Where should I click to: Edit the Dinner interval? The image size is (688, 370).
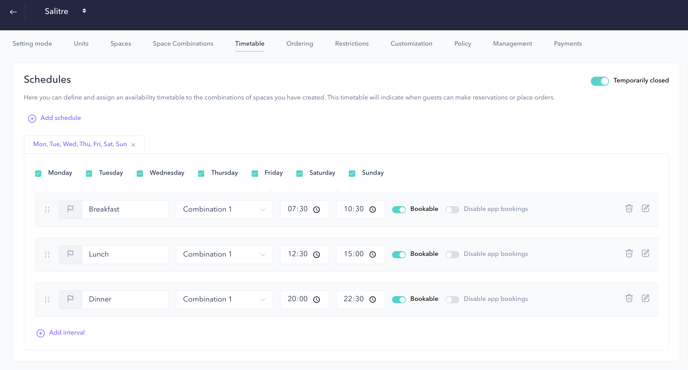645,298
